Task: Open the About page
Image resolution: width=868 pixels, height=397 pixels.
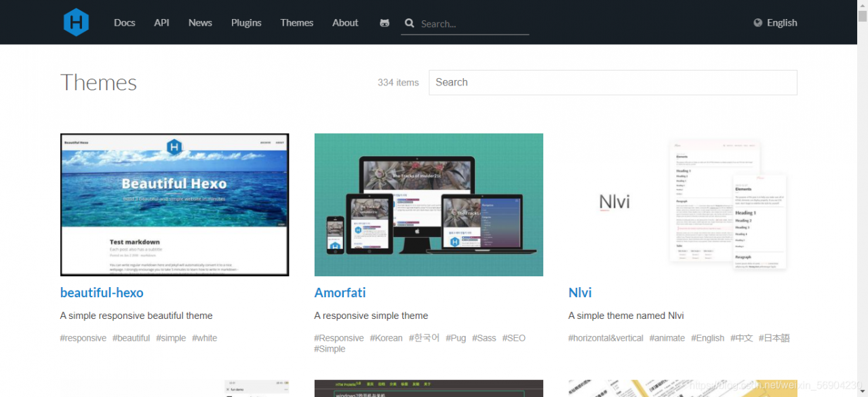Action: click(x=345, y=22)
